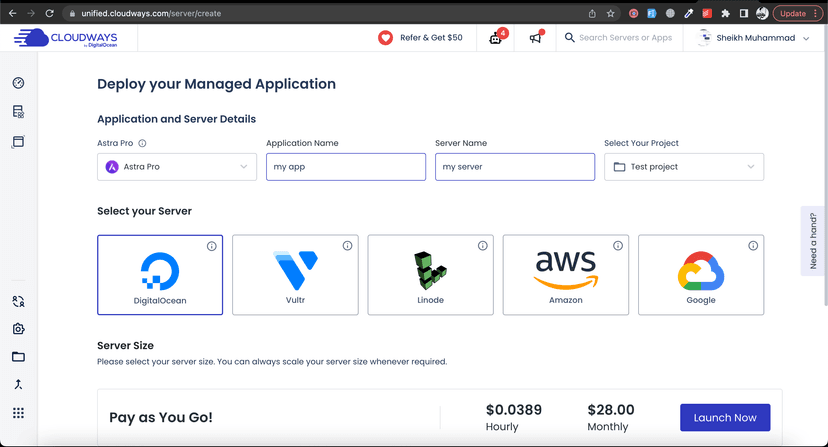Click the heart Refer icon

(385, 38)
